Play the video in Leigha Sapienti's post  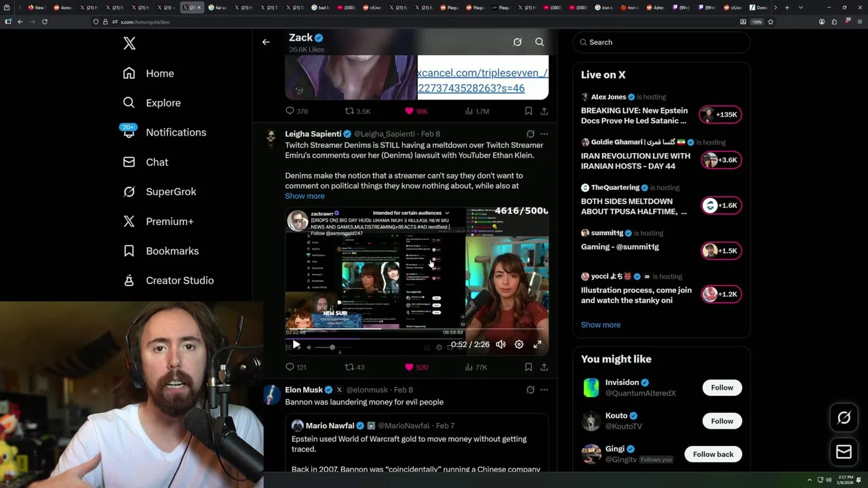point(296,345)
